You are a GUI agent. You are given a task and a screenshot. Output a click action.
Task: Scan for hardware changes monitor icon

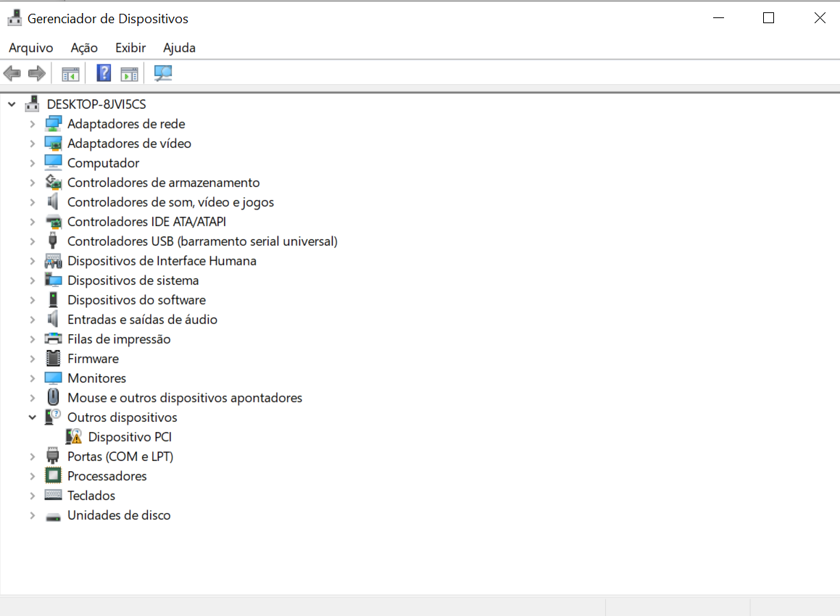[x=163, y=73]
